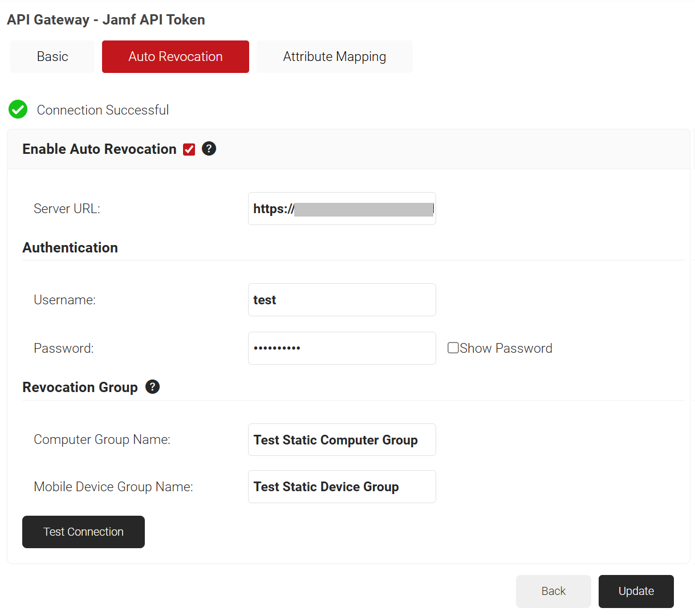This screenshot has height=616, width=695.
Task: Click the Connection Successful status text
Action: point(103,110)
